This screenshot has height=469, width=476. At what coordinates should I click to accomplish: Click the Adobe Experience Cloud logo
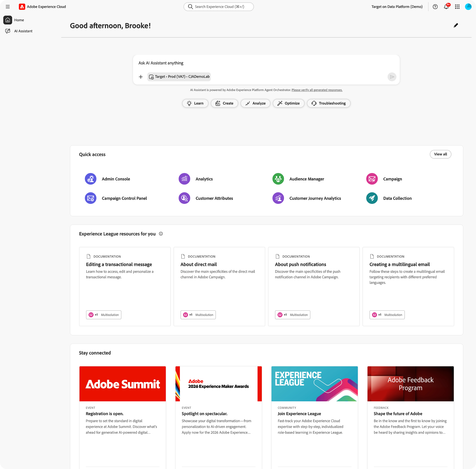pos(22,7)
